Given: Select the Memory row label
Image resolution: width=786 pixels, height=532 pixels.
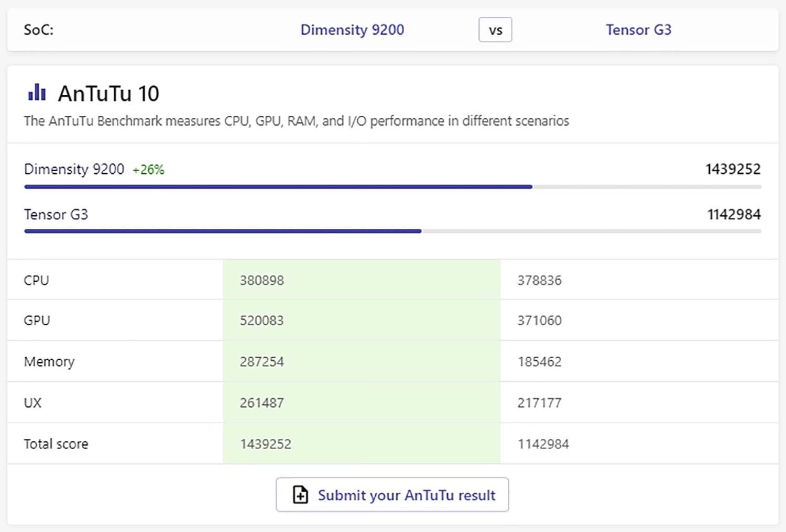Looking at the screenshot, I should point(49,362).
